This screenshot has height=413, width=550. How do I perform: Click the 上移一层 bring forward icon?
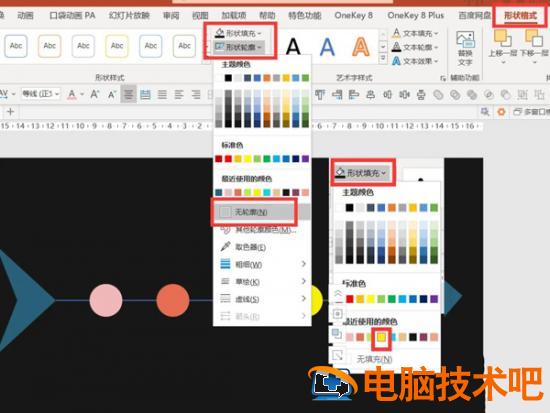click(503, 38)
